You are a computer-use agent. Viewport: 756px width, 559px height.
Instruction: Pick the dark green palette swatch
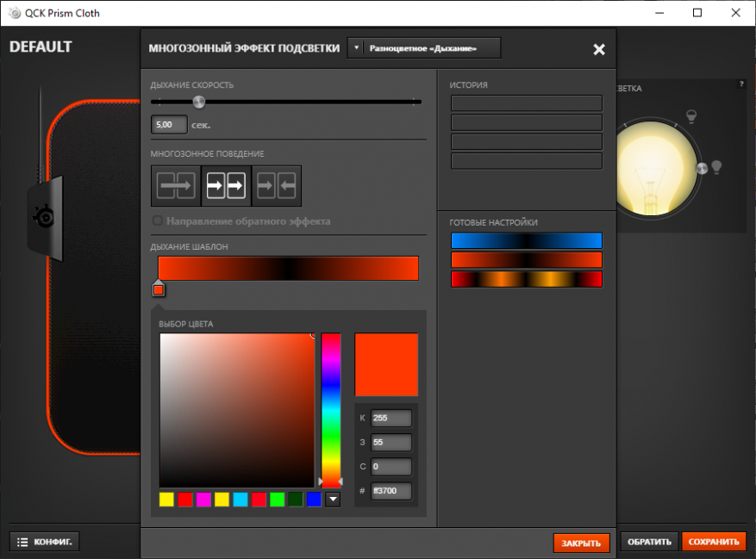[x=296, y=500]
